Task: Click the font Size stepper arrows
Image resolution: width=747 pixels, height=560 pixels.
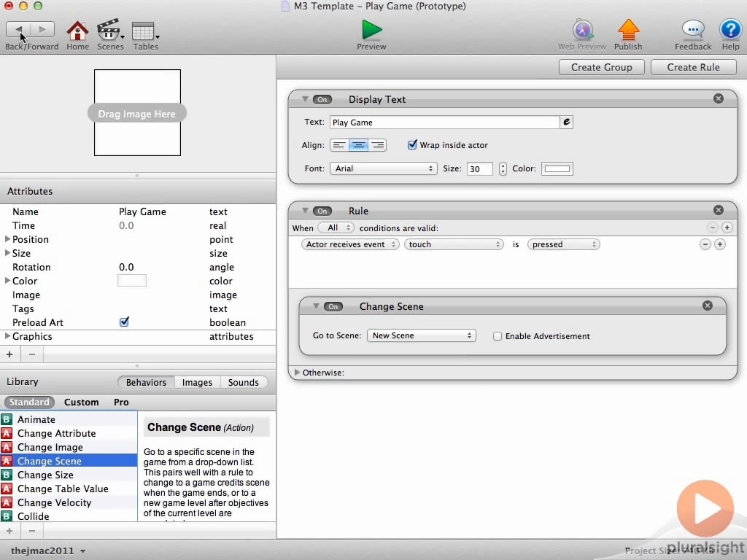Action: [503, 168]
